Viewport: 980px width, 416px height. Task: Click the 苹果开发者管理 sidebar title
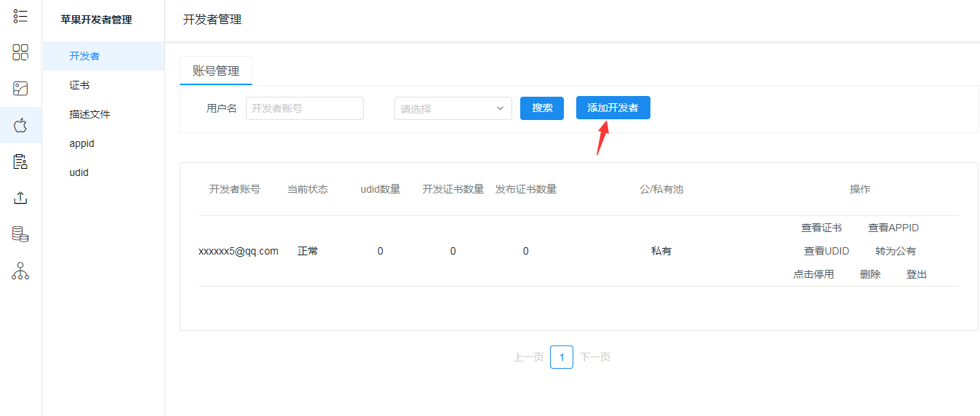[97, 20]
